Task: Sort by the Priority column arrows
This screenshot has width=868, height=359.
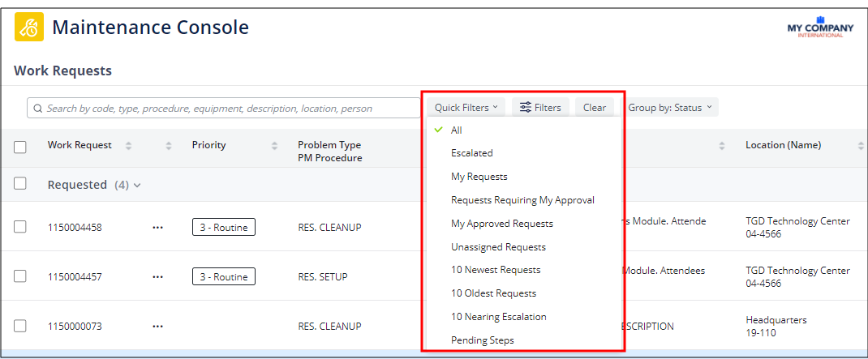Action: click(274, 146)
